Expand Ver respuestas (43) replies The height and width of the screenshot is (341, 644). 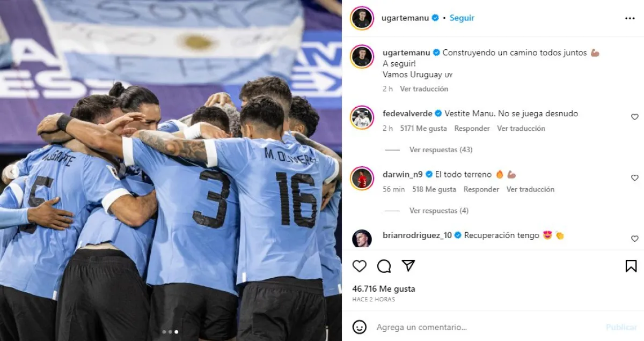tap(441, 150)
